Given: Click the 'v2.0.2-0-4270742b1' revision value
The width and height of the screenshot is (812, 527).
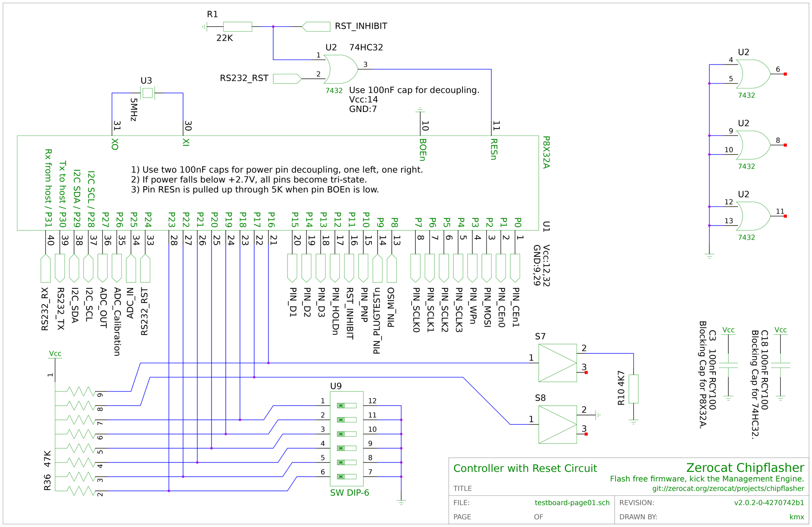Looking at the screenshot, I should point(769,503).
